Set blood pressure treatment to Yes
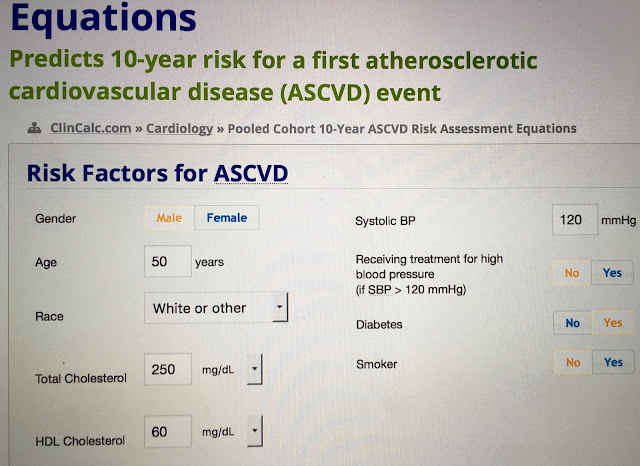 click(612, 273)
